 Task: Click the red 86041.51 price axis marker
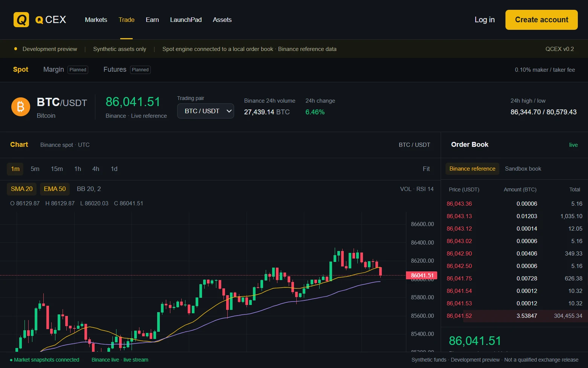[x=421, y=276]
